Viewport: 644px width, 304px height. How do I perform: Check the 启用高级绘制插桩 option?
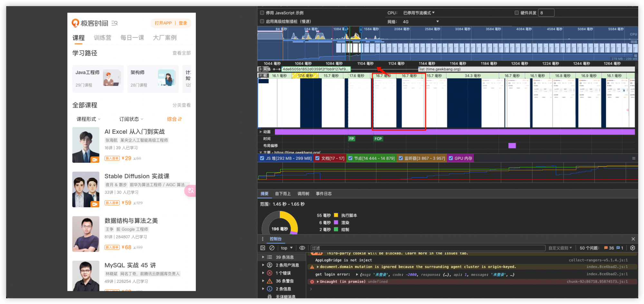[262, 22]
